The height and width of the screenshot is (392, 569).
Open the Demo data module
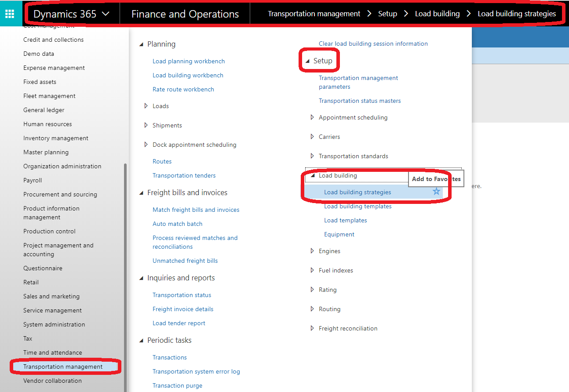tap(39, 54)
